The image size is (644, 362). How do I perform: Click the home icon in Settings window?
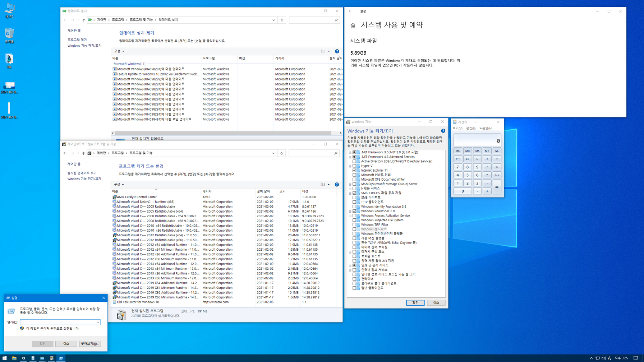[x=353, y=25]
